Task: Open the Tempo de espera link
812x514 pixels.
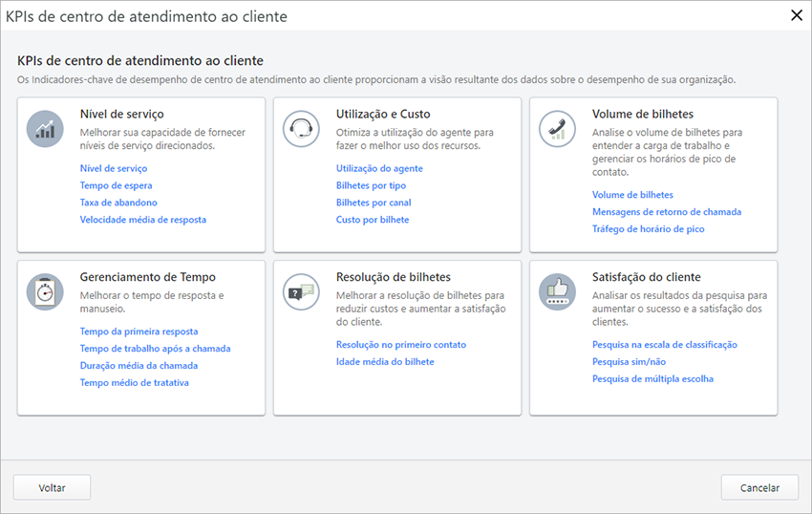Action: tap(116, 185)
